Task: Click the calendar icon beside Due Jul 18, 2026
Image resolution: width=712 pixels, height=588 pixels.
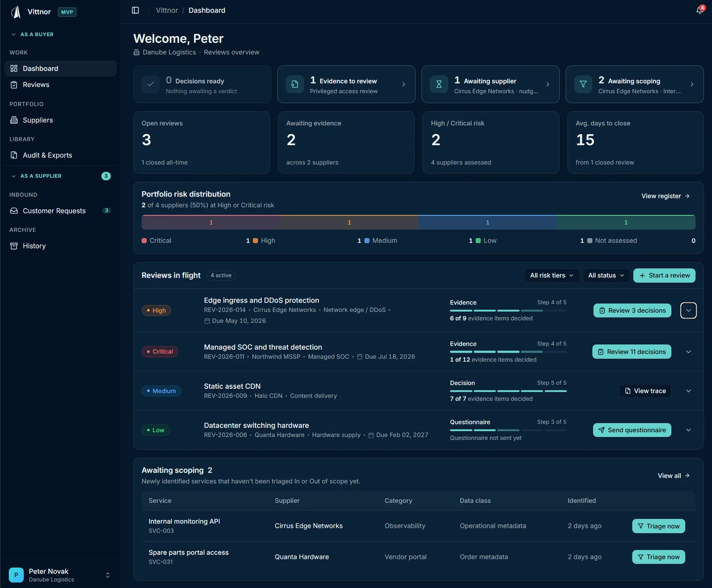Action: tap(360, 357)
